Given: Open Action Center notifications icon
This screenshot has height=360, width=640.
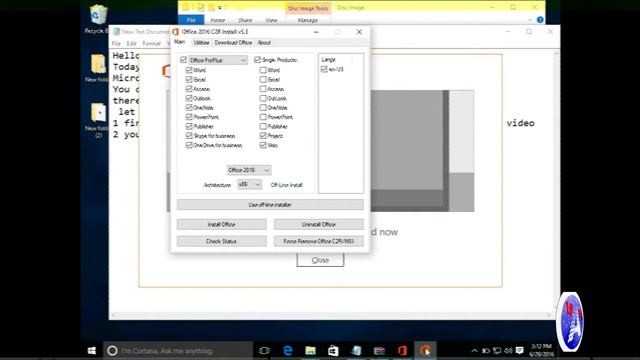Looking at the screenshot, I should click(x=520, y=351).
